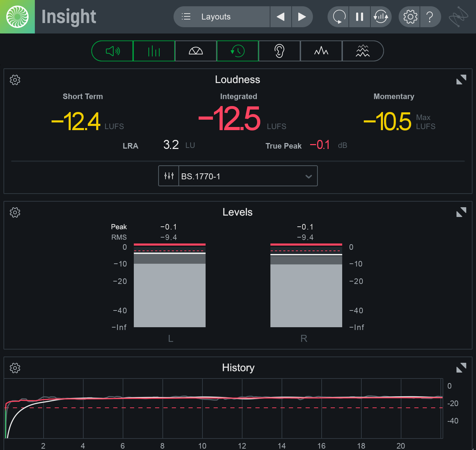Toggle the Intelligibility ear module

pos(279,51)
